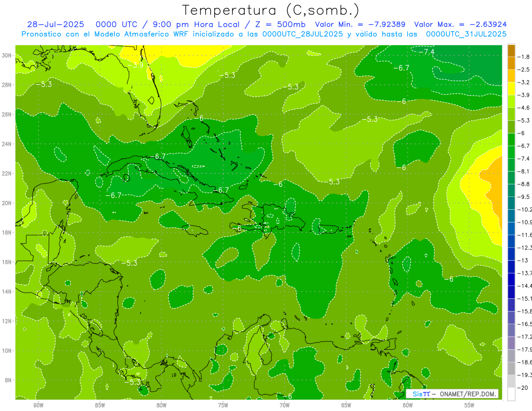532x411 pixels.
Task: Click the colorbar label "-8.1"
Action: click(x=524, y=171)
